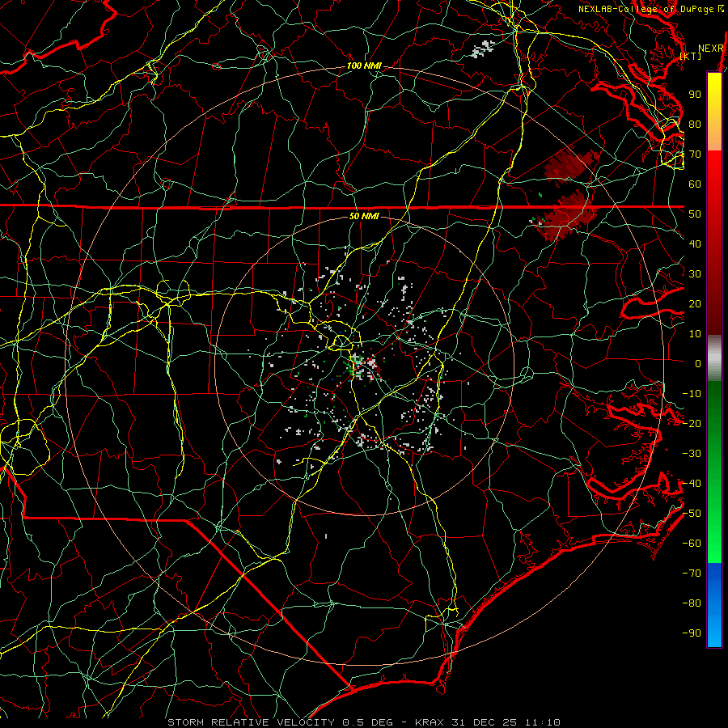Screen dimensions: 728x728
Task: Click the southern dark red velocity echo blob
Action: pos(566,216)
